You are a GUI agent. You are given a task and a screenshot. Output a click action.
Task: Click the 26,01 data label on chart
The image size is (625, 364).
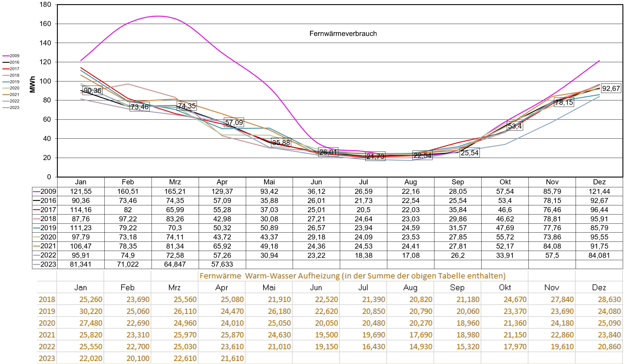328,152
